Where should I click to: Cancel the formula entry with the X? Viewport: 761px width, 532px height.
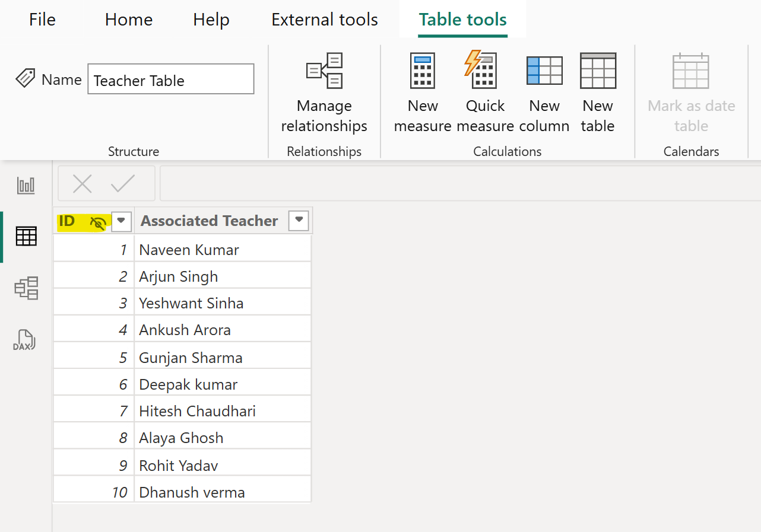coord(82,183)
